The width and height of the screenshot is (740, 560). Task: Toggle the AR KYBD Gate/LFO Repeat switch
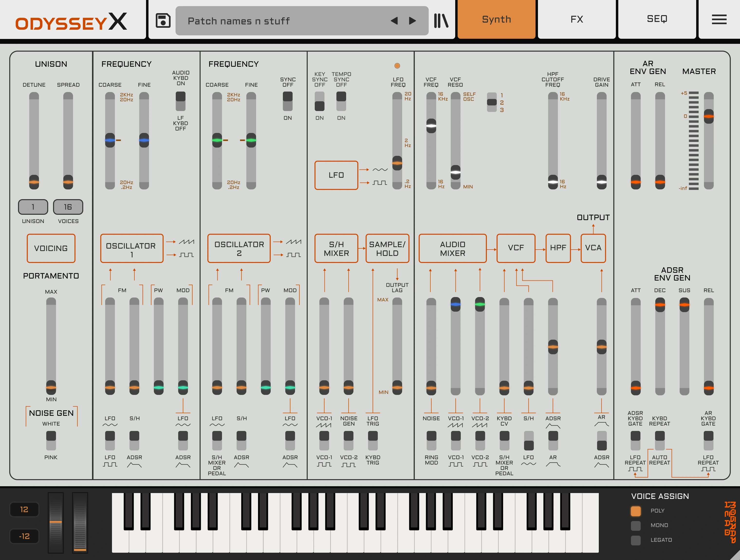coord(709,440)
